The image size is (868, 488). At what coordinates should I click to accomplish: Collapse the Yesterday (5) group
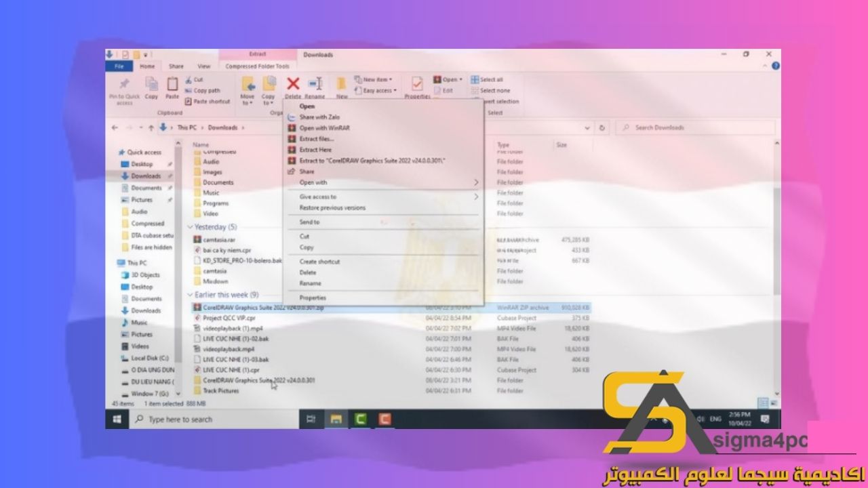(190, 227)
